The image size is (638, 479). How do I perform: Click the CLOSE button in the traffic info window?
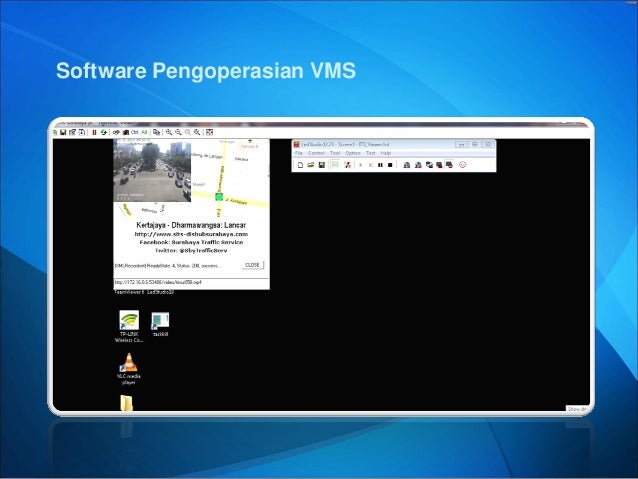click(x=252, y=265)
